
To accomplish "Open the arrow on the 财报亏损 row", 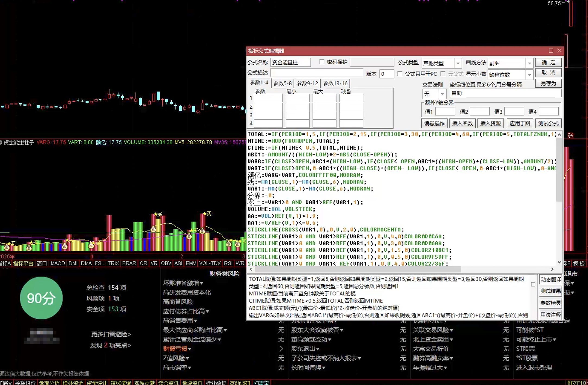I will [281, 349].
